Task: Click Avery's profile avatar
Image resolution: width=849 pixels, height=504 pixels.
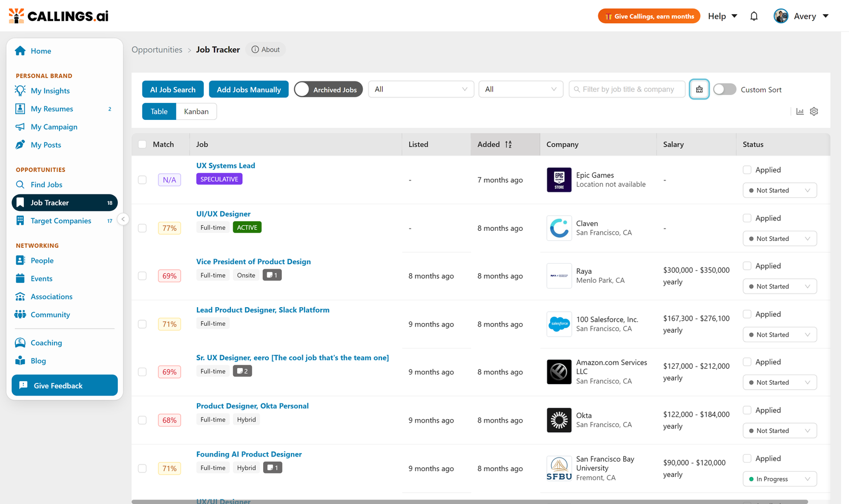Action: pos(781,16)
